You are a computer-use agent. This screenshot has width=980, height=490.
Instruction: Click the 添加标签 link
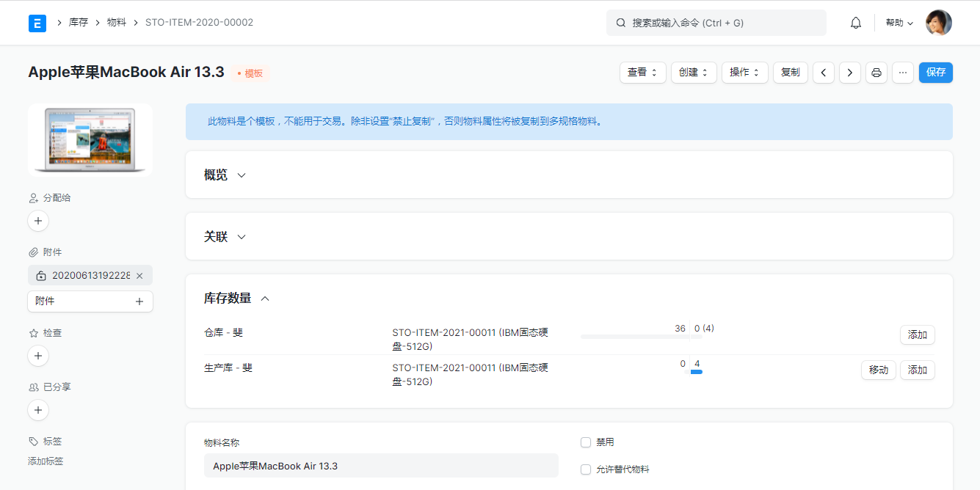[x=46, y=461]
